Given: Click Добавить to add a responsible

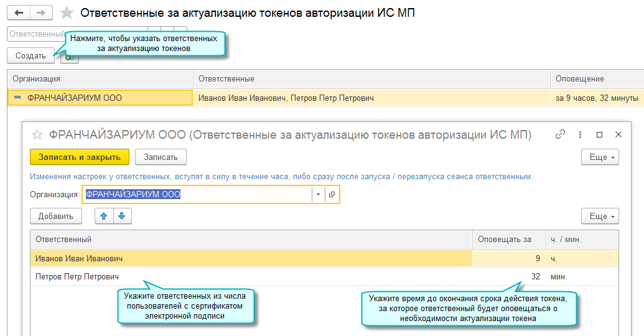Looking at the screenshot, I should click(56, 216).
